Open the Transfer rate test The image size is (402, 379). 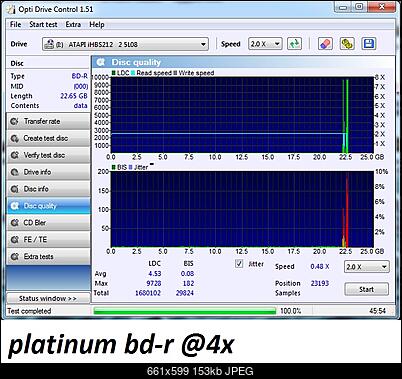click(48, 121)
